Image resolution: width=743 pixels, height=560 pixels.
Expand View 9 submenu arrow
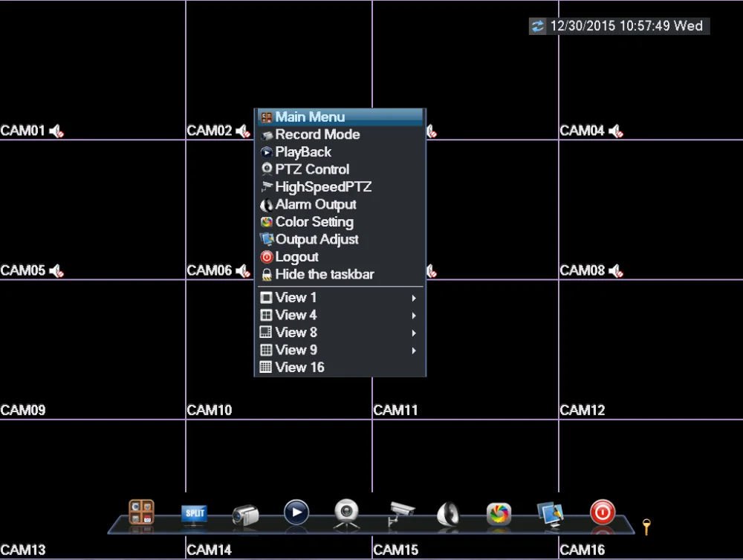414,351
